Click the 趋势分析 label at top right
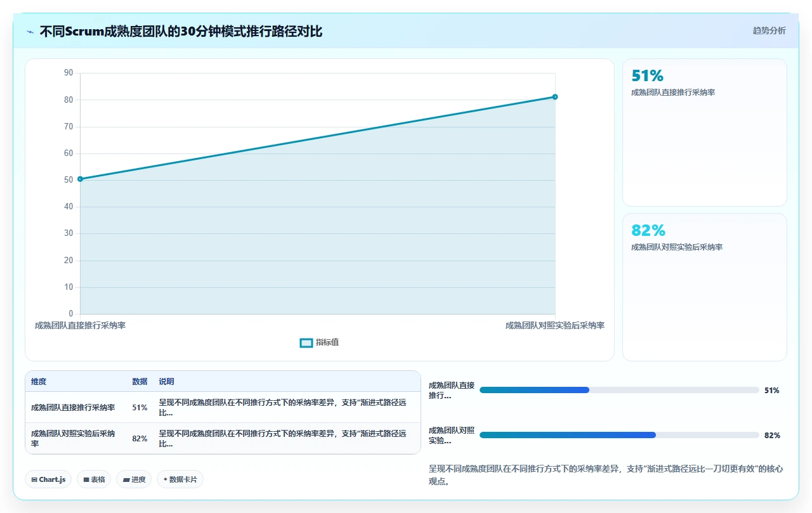 click(769, 30)
